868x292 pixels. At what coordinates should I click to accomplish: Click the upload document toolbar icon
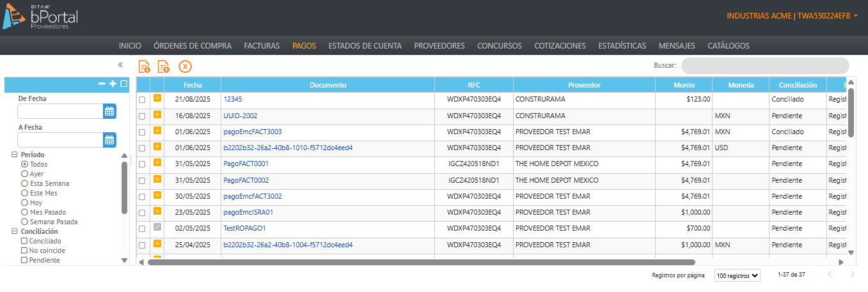(164, 66)
